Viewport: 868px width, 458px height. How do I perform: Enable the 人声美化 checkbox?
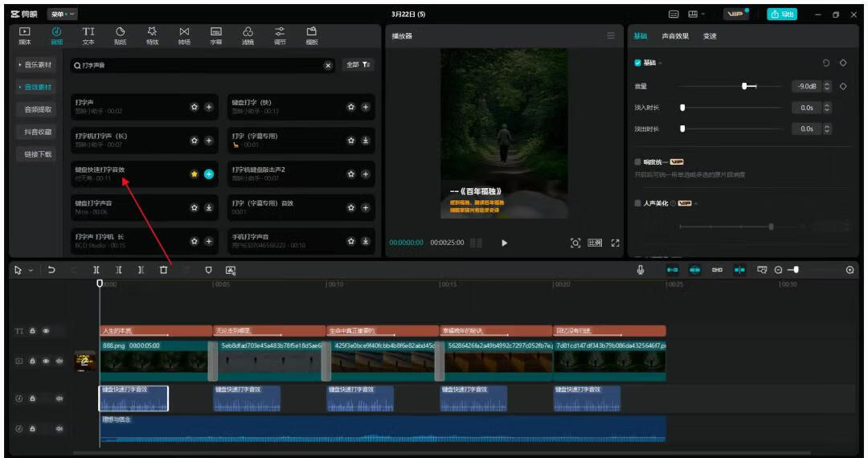[638, 203]
